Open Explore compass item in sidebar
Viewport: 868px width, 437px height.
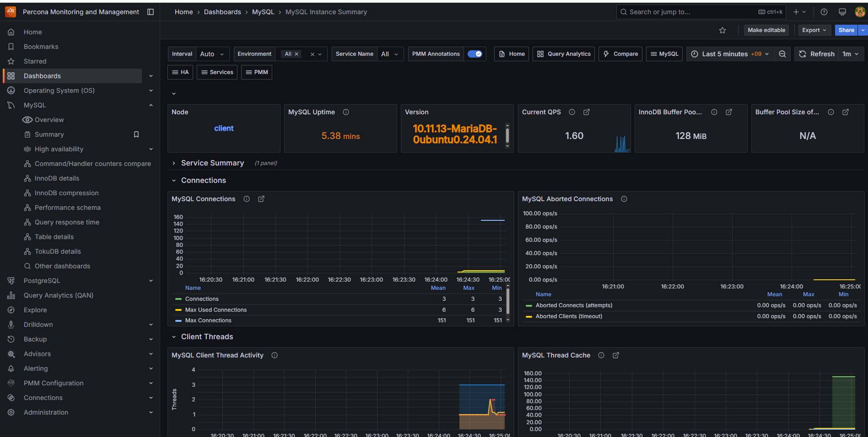pos(35,310)
